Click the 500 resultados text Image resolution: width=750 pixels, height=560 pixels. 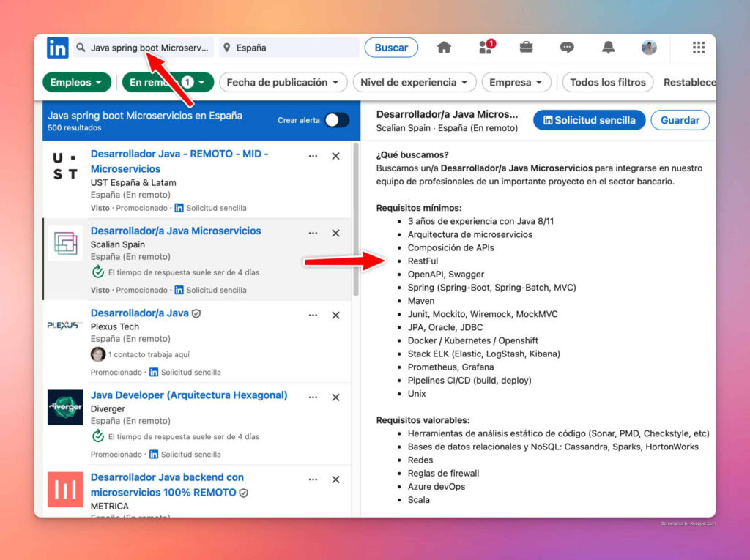[x=74, y=127]
